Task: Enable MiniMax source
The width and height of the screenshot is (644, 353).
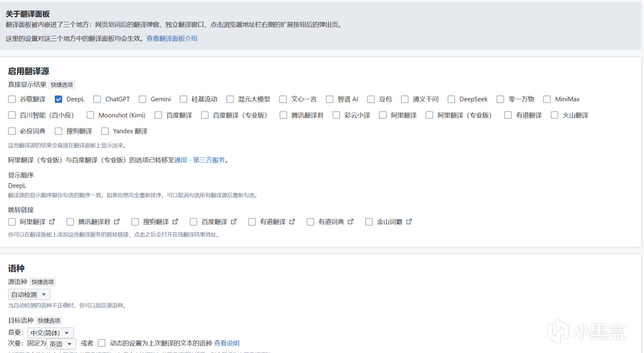Action: tap(547, 99)
